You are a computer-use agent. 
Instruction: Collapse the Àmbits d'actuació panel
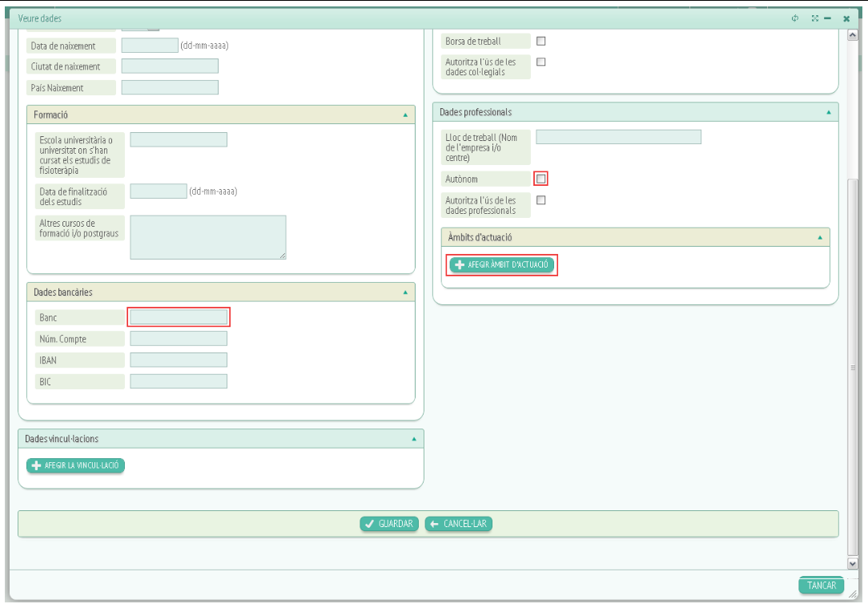click(819, 238)
